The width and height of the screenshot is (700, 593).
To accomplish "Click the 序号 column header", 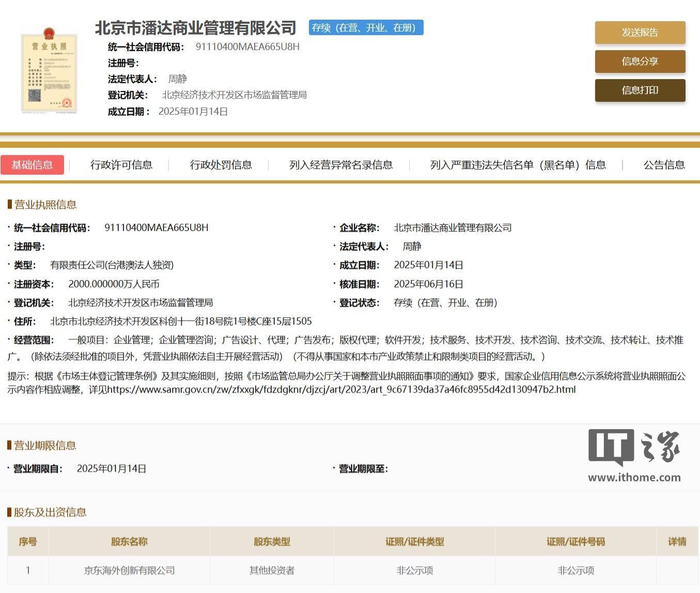I will pos(28,541).
